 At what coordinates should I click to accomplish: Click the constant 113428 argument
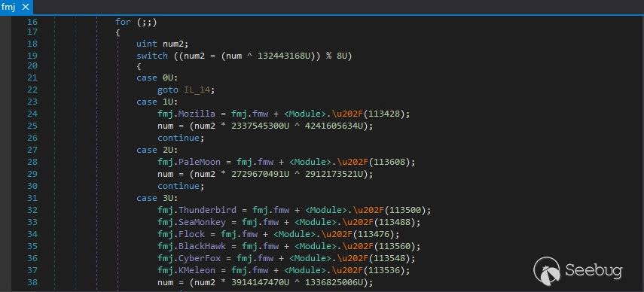pos(389,114)
